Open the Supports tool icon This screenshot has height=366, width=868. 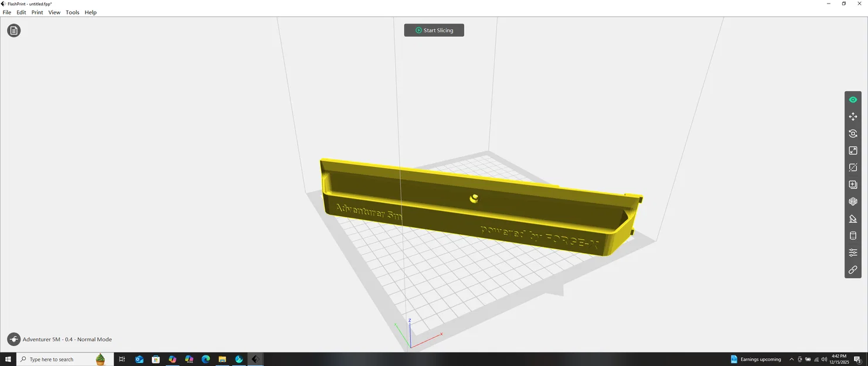pos(853,218)
